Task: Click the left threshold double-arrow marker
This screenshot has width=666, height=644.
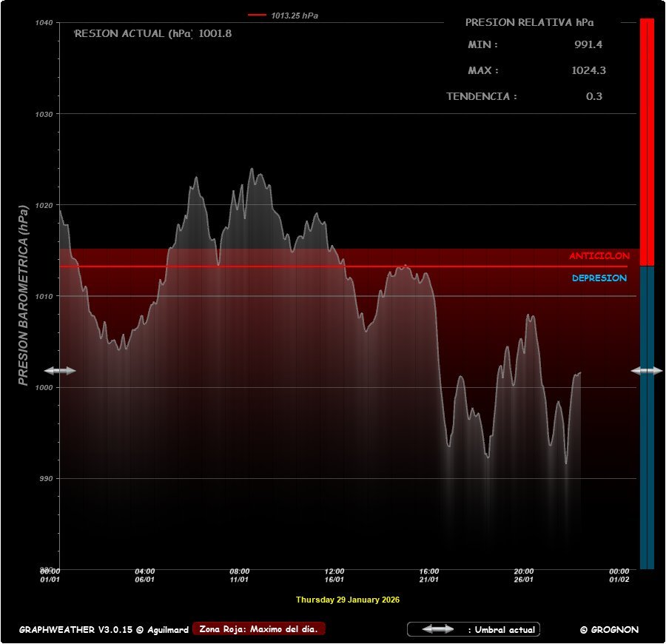Action: (59, 370)
